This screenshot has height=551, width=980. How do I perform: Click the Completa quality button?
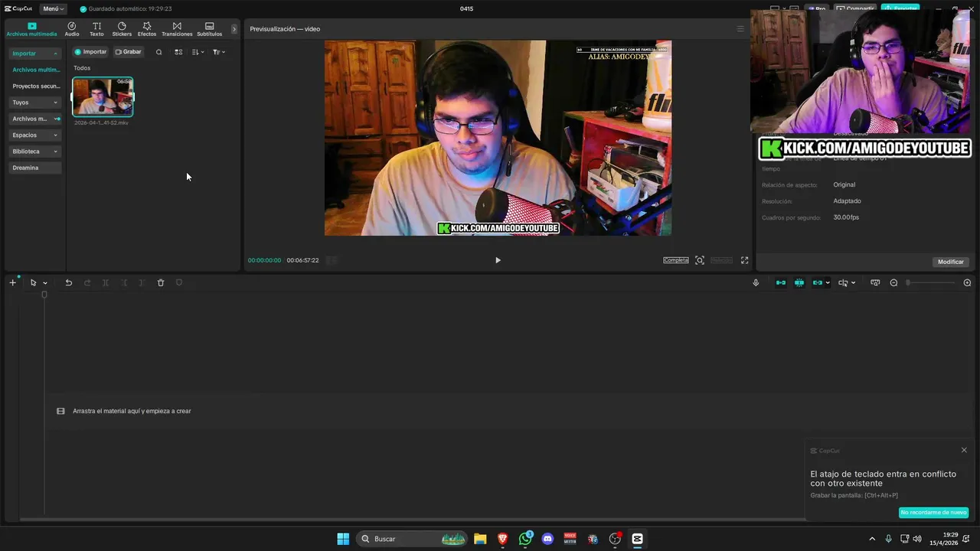(676, 260)
